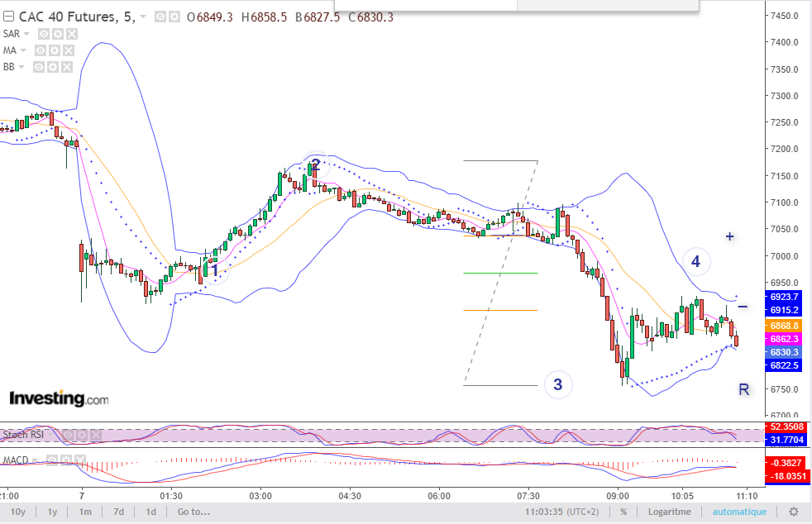Open MA indicator settings gear
The height and width of the screenshot is (524, 812).
55,50
